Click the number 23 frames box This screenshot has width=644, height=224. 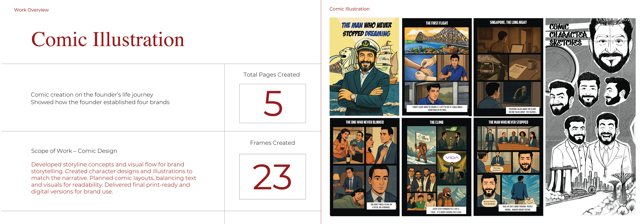pos(273,177)
